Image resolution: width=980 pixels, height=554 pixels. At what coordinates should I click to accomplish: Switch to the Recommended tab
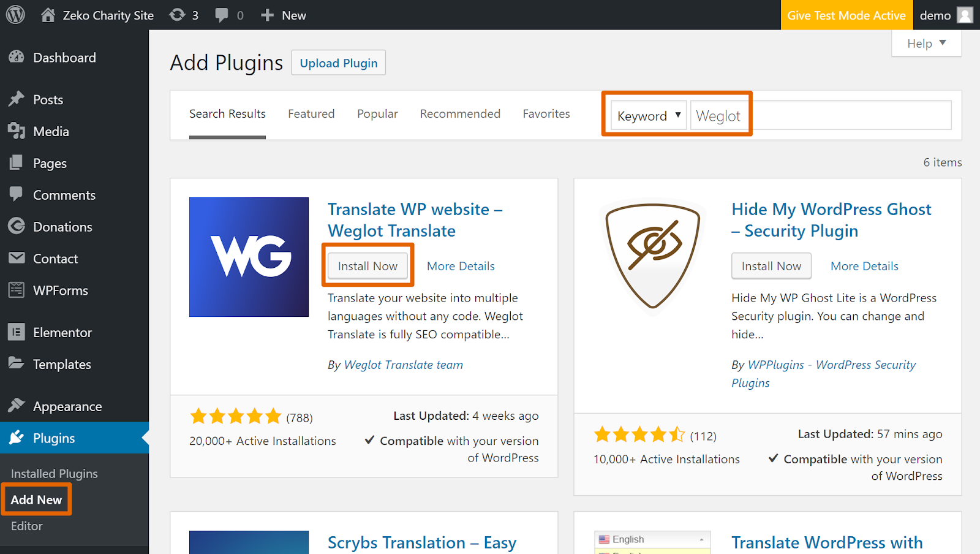coord(460,114)
